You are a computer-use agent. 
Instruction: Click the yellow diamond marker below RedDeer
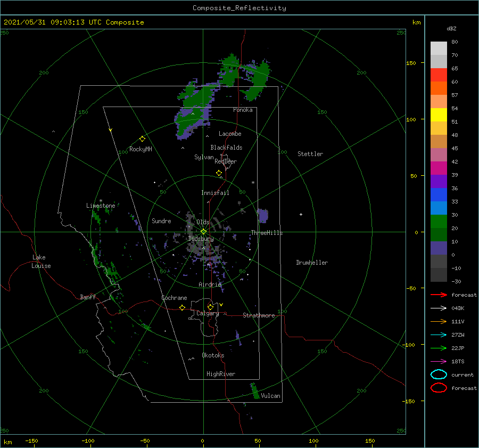coord(219,173)
